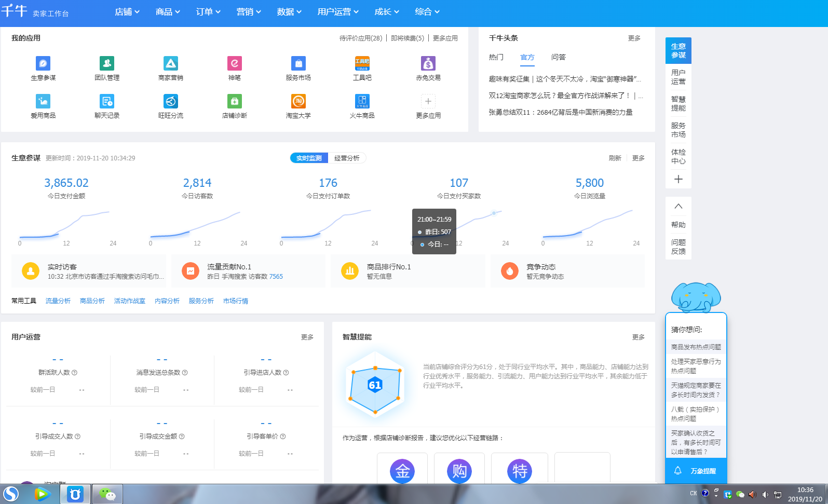Open the 赤兔交易 app icon
The width and height of the screenshot is (828, 504).
[428, 63]
